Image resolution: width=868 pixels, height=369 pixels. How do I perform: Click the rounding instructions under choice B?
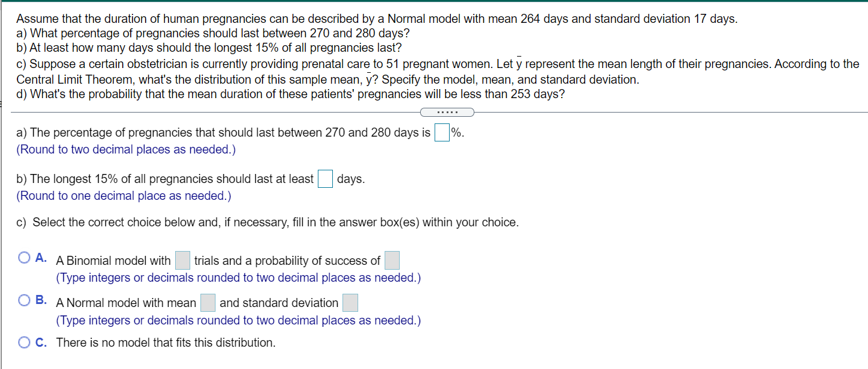[238, 320]
